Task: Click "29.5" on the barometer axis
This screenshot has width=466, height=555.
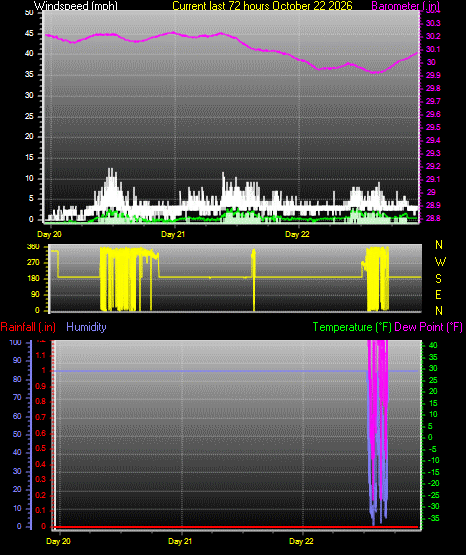Action: pos(433,127)
